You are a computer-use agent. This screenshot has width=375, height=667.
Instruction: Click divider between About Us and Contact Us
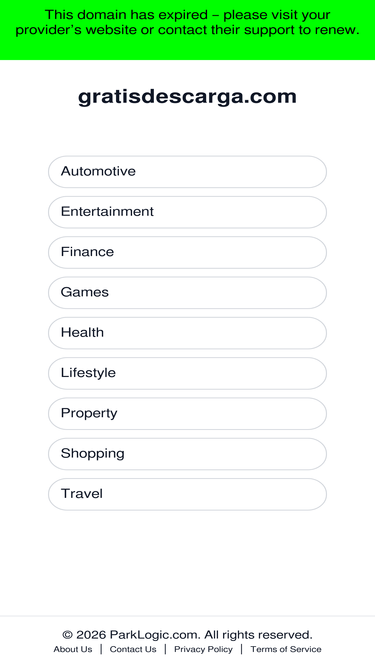pyautogui.click(x=101, y=649)
